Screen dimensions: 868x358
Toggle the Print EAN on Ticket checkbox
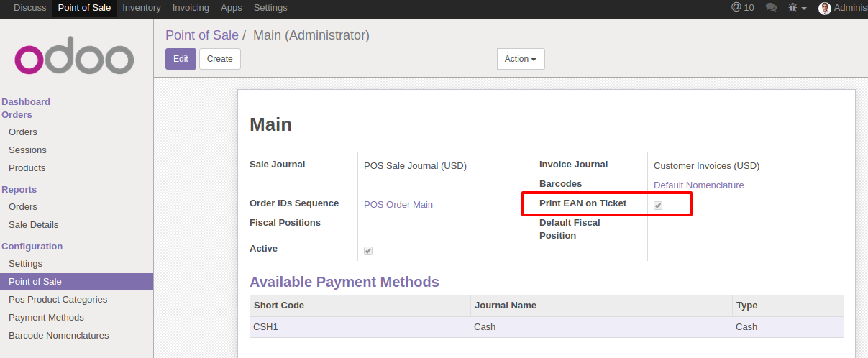point(658,206)
